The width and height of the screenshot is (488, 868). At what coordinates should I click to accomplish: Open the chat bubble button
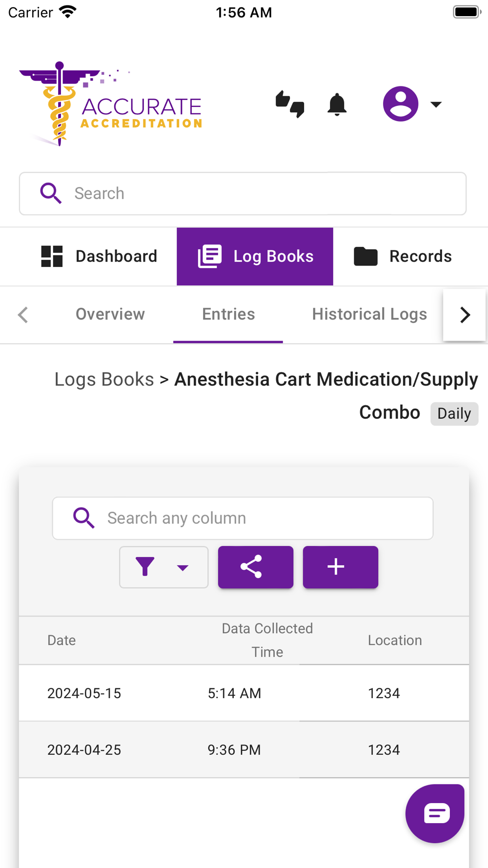(435, 813)
